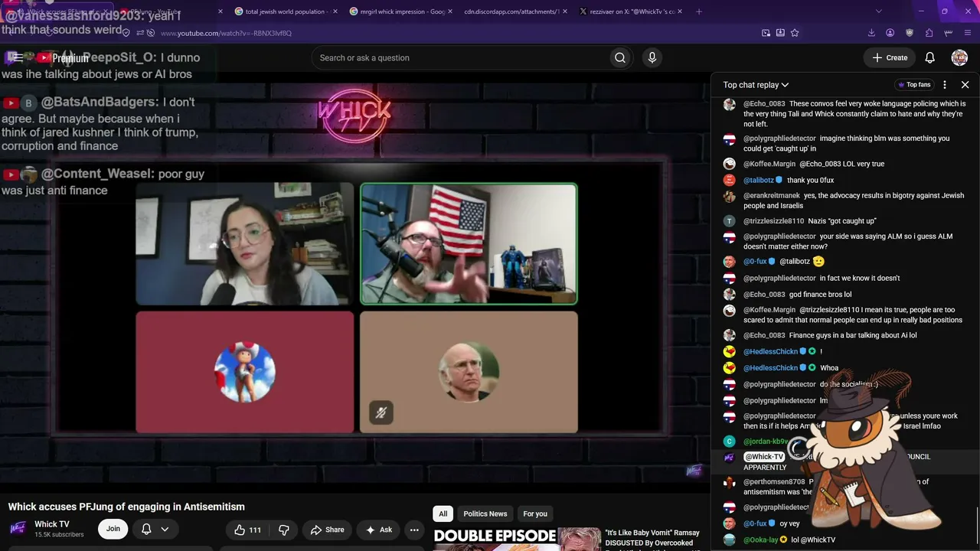Bookmark this page with star icon

click(x=795, y=33)
